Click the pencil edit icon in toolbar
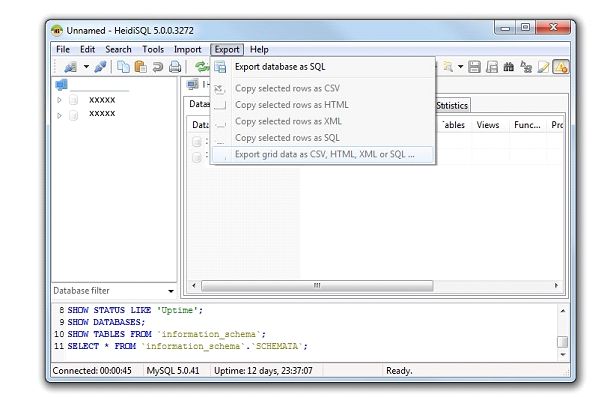This screenshot has height=397, width=613. (x=543, y=67)
